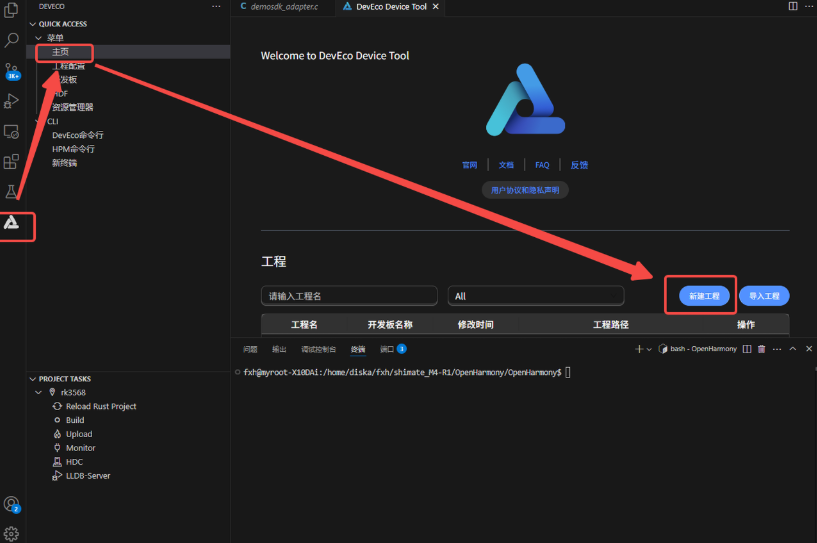
Task: Open Source Control view with badge
Action: click(12, 70)
